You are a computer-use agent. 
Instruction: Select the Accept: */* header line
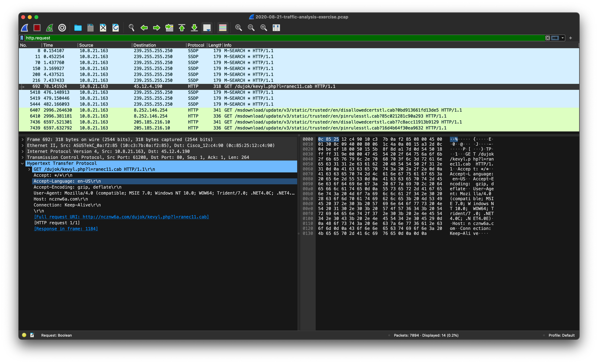tap(165, 175)
